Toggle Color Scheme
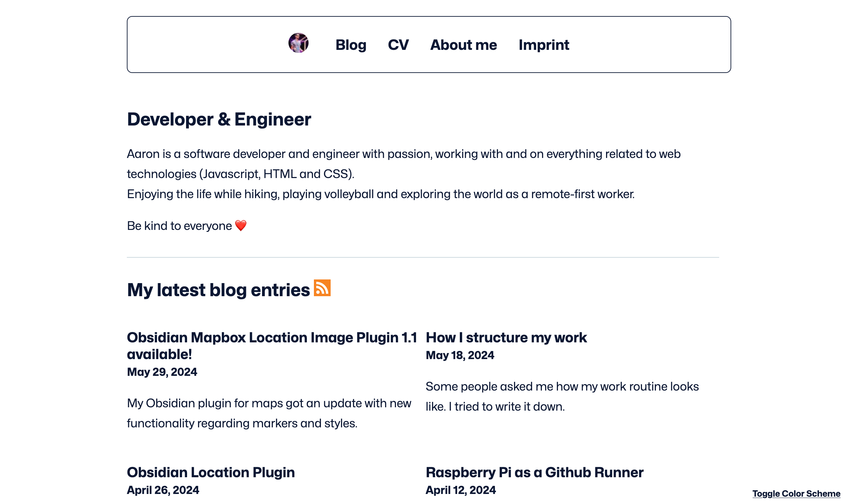Image resolution: width=846 pixels, height=504 pixels. [796, 493]
